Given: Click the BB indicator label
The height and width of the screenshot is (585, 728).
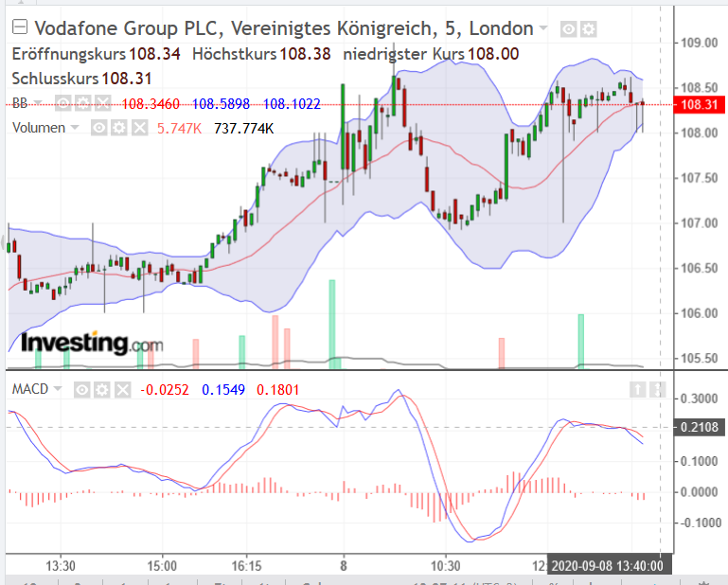Looking at the screenshot, I should pyautogui.click(x=20, y=103).
